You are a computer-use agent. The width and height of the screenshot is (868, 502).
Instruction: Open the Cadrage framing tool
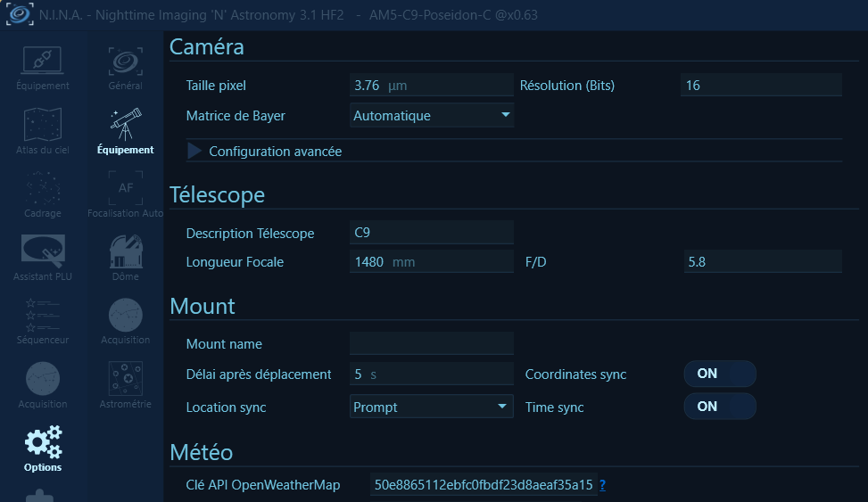point(42,193)
